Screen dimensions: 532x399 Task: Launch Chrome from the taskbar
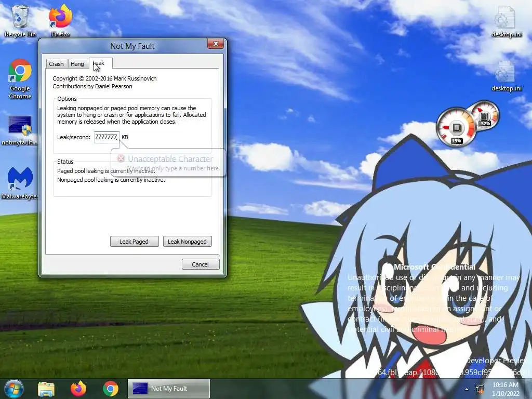[x=110, y=389]
